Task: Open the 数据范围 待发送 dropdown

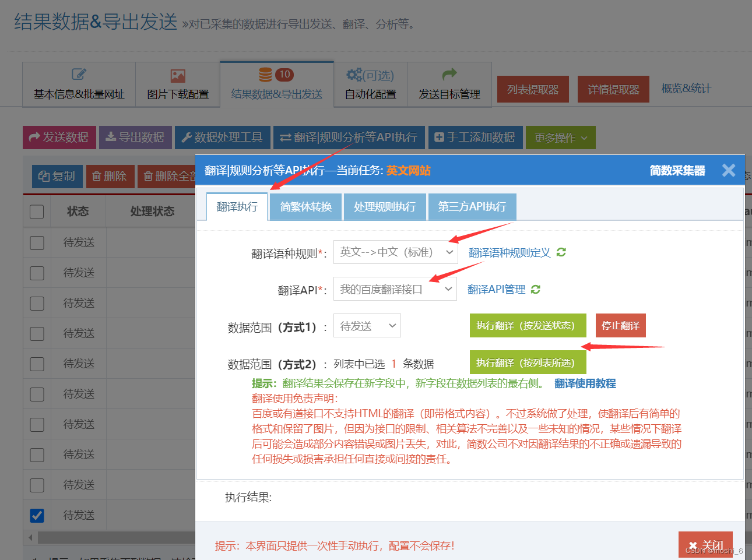Action: (367, 326)
